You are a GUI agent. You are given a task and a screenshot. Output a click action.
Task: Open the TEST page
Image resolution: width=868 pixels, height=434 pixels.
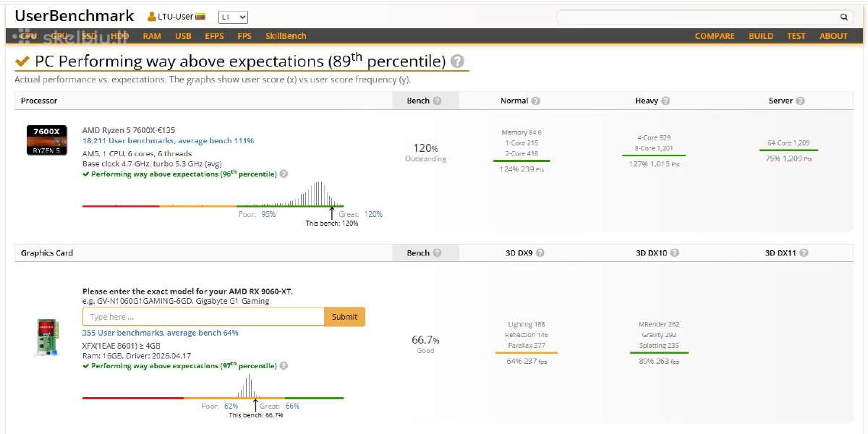[x=796, y=36]
